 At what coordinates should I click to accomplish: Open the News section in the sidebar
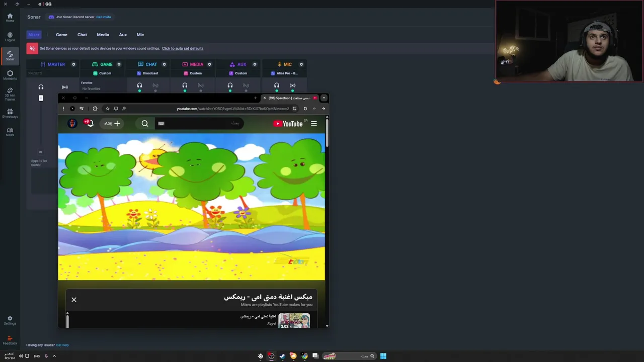point(10,132)
